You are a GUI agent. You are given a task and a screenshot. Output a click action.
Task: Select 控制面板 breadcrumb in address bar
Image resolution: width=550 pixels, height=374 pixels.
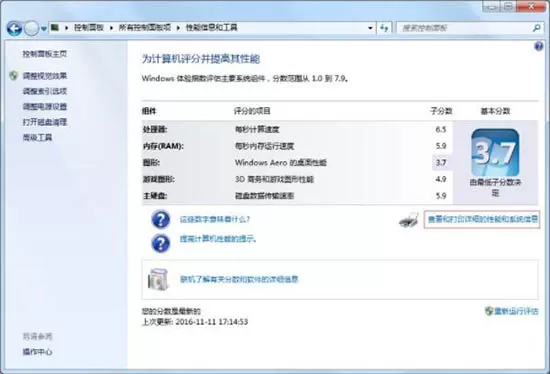click(89, 28)
